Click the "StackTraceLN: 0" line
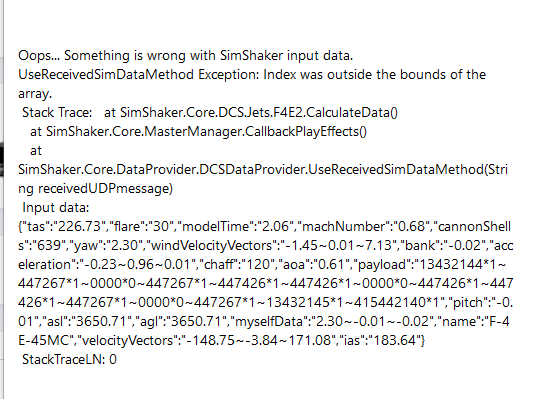Screen dimensions: 550x399 point(69,359)
